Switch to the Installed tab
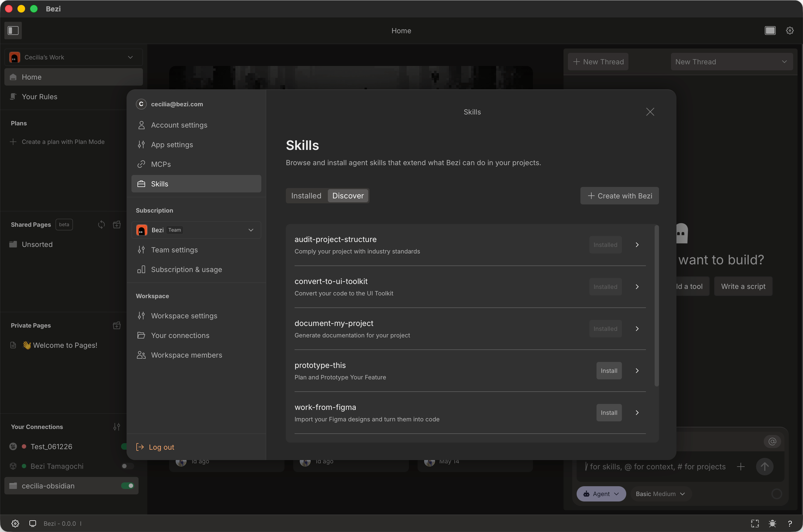This screenshot has width=803, height=532. 306,195
